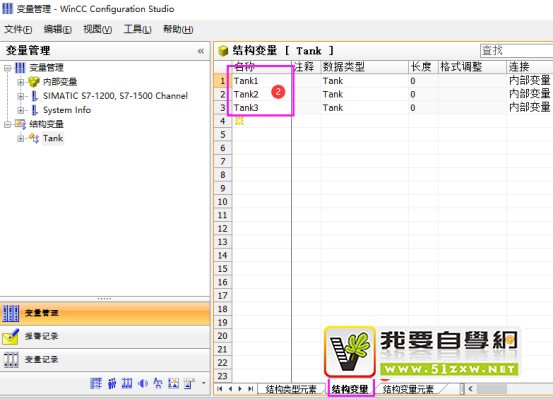The height and width of the screenshot is (399, 553).
Task: Switch to the 结构类型元素 tab
Action: coord(291,389)
